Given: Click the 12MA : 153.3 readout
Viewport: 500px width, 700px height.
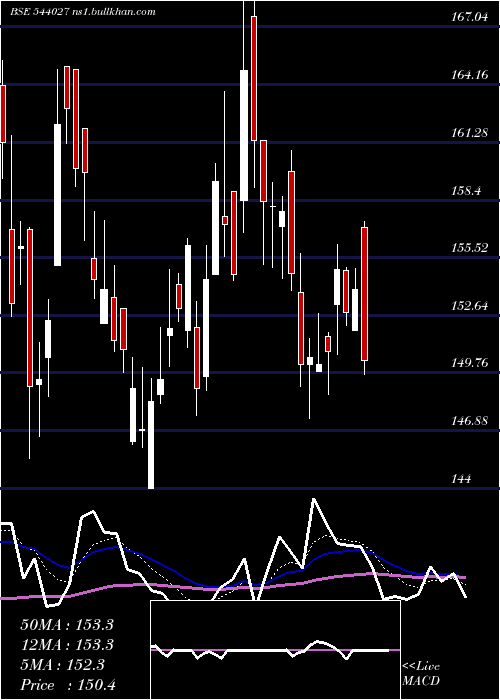Looking at the screenshot, I should pos(67,645).
